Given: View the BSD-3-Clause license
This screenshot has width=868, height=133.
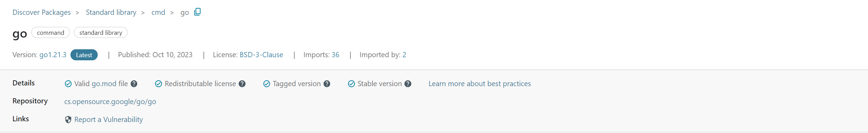Looking at the screenshot, I should point(261,55).
